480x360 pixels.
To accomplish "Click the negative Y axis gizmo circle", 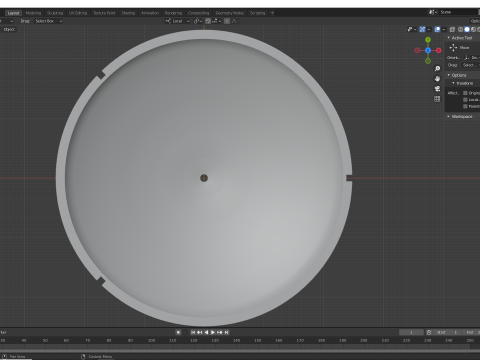I will pos(428,61).
